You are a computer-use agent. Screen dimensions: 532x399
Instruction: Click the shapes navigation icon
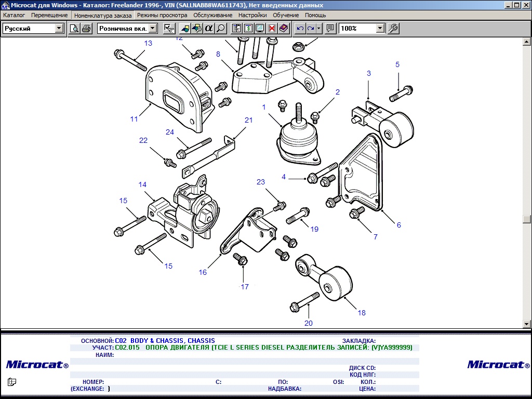[185, 28]
